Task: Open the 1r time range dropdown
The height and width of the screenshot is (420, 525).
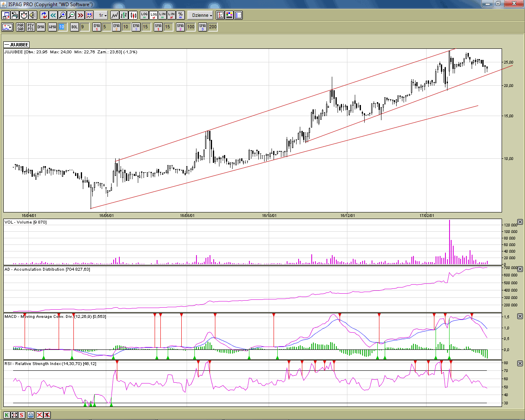Action: click(x=102, y=15)
